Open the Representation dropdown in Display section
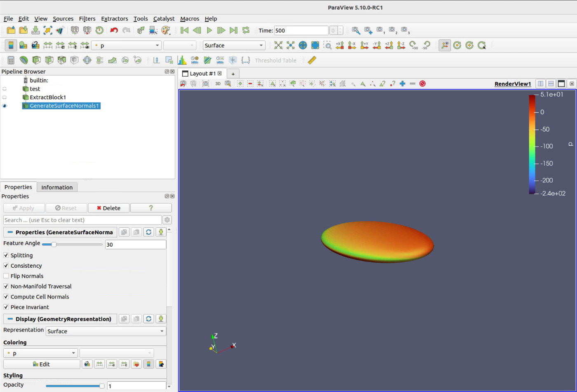 pos(106,331)
